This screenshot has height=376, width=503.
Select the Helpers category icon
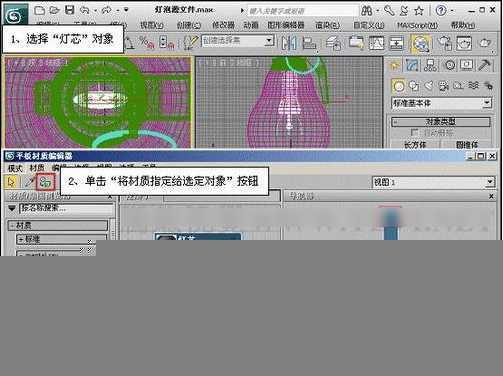(x=459, y=86)
